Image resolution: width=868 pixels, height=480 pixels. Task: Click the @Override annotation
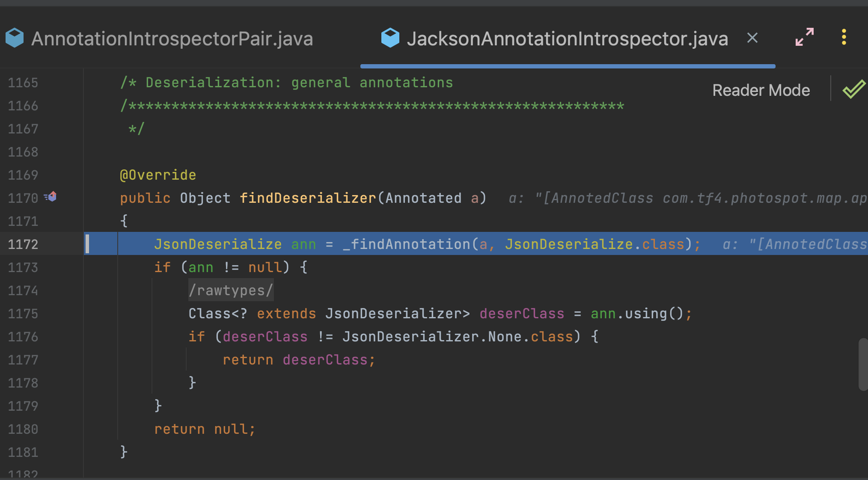point(158,175)
